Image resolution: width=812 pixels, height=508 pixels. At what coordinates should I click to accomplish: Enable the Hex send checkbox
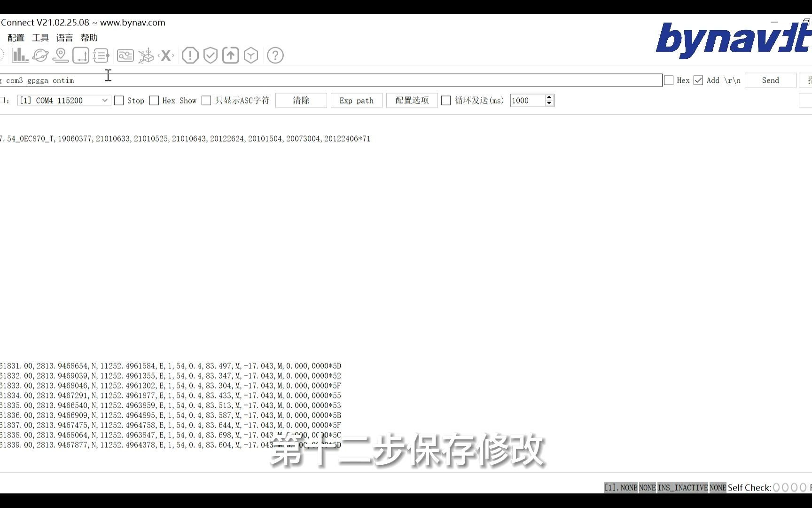(x=669, y=80)
